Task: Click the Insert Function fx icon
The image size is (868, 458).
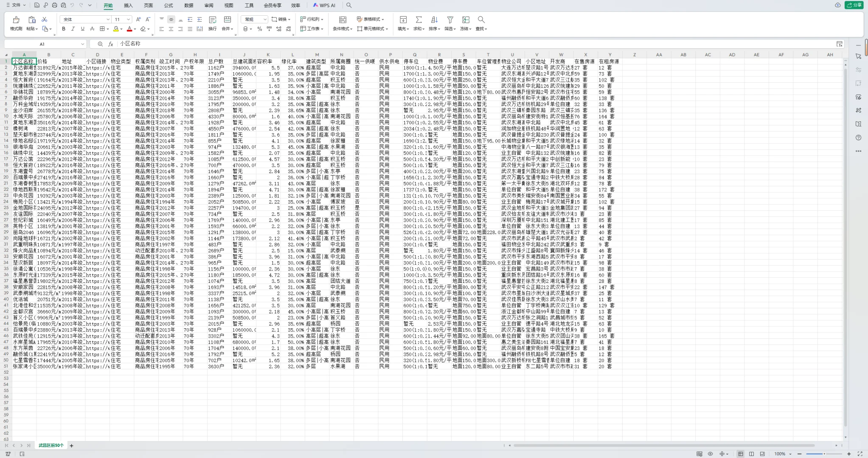Action: pyautogui.click(x=110, y=44)
